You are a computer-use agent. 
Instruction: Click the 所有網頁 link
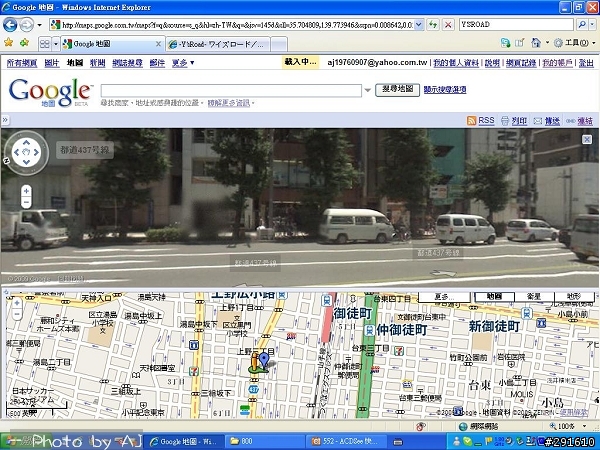coord(22,63)
